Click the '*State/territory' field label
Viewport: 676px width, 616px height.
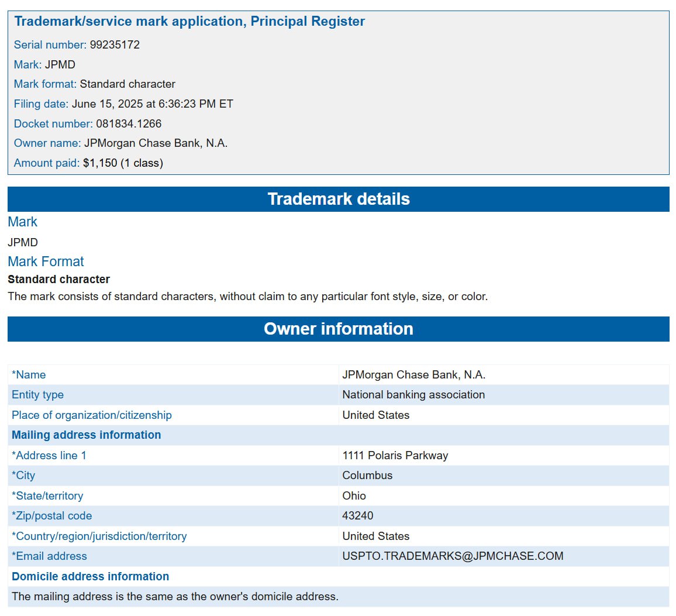coord(47,495)
